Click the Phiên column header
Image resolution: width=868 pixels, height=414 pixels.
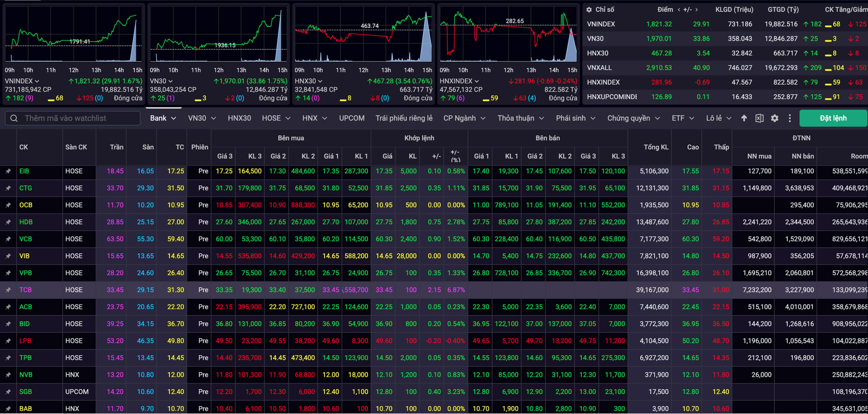click(x=200, y=147)
